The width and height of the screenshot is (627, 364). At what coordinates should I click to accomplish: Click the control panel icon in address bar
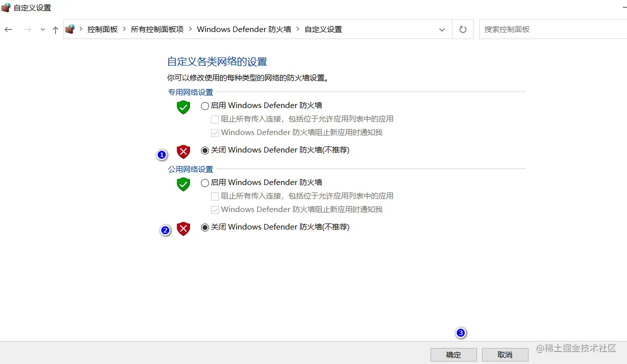70,29
